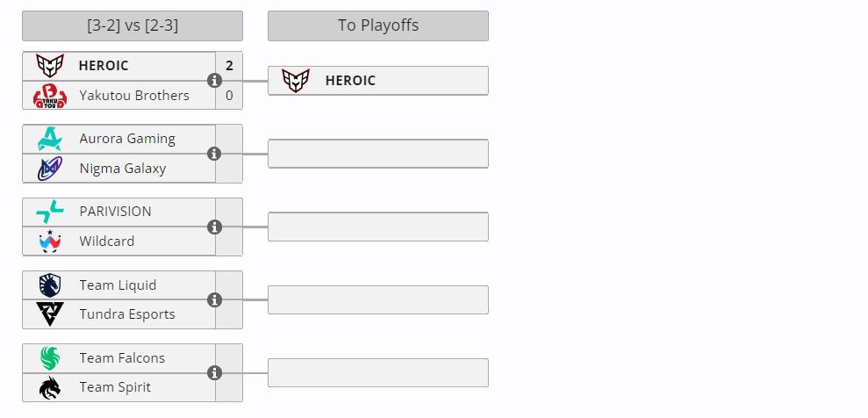Click the Team Liquid logo
This screenshot has width=868, height=418.
50,285
